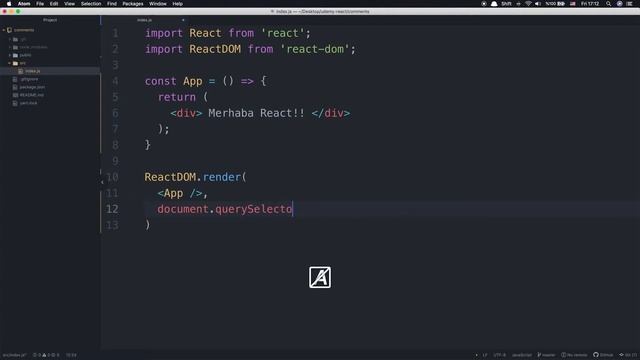Open the .gitignore file
640x360 pixels.
click(29, 79)
